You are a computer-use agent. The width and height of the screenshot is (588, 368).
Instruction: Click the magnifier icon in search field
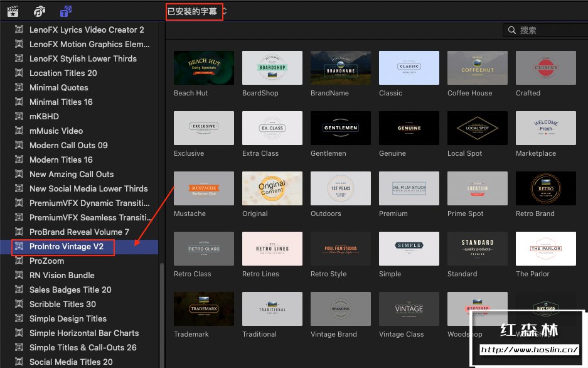[511, 30]
